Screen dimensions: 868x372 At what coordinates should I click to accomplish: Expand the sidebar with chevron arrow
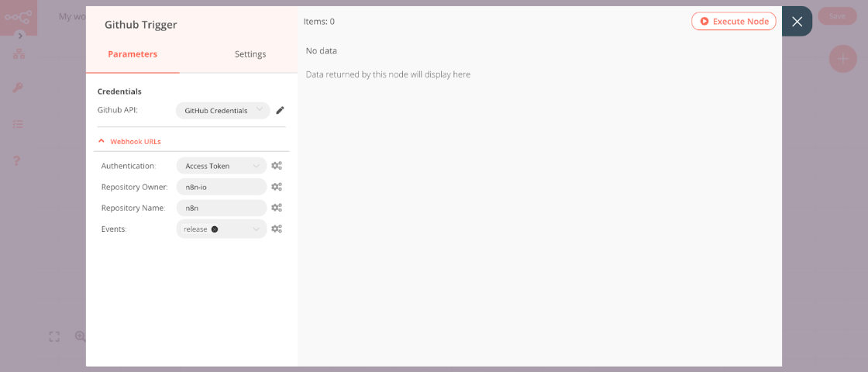pyautogui.click(x=20, y=36)
